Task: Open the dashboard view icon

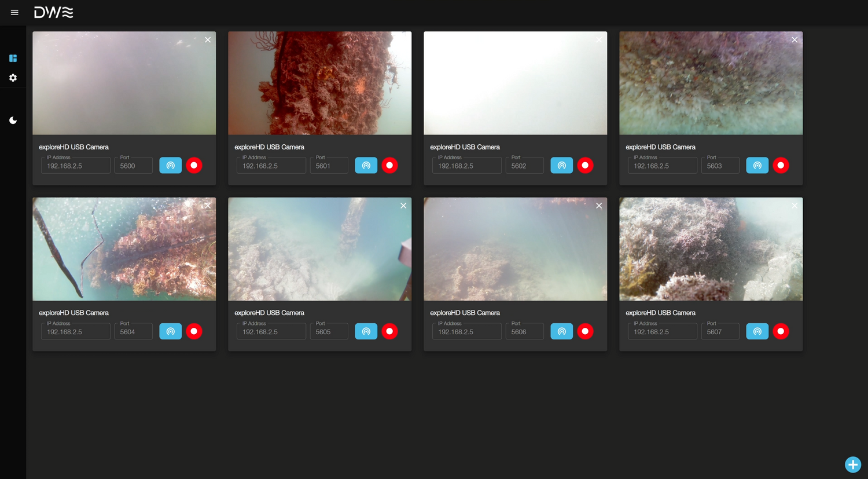Action: click(x=13, y=58)
